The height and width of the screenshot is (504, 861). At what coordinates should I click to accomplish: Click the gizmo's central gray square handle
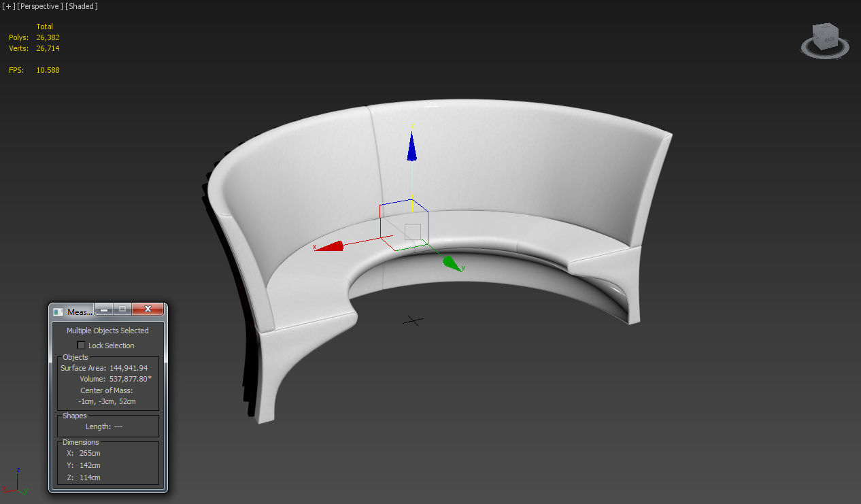point(413,231)
